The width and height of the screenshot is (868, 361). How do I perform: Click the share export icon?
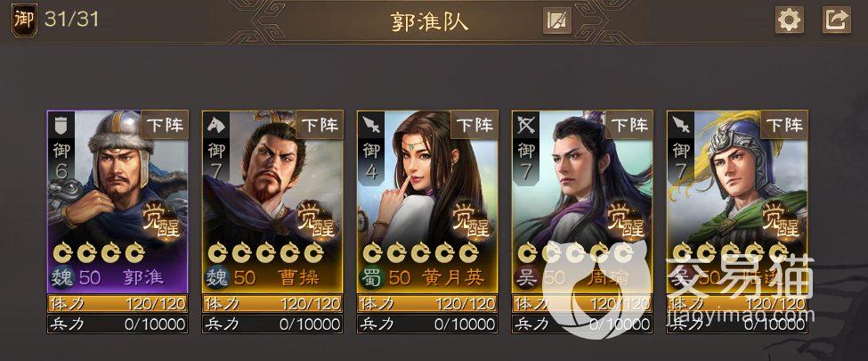[837, 21]
